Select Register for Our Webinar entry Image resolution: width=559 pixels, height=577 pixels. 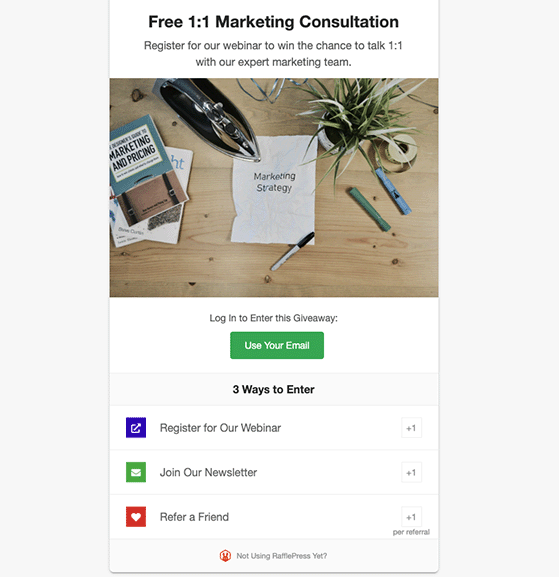(x=274, y=428)
